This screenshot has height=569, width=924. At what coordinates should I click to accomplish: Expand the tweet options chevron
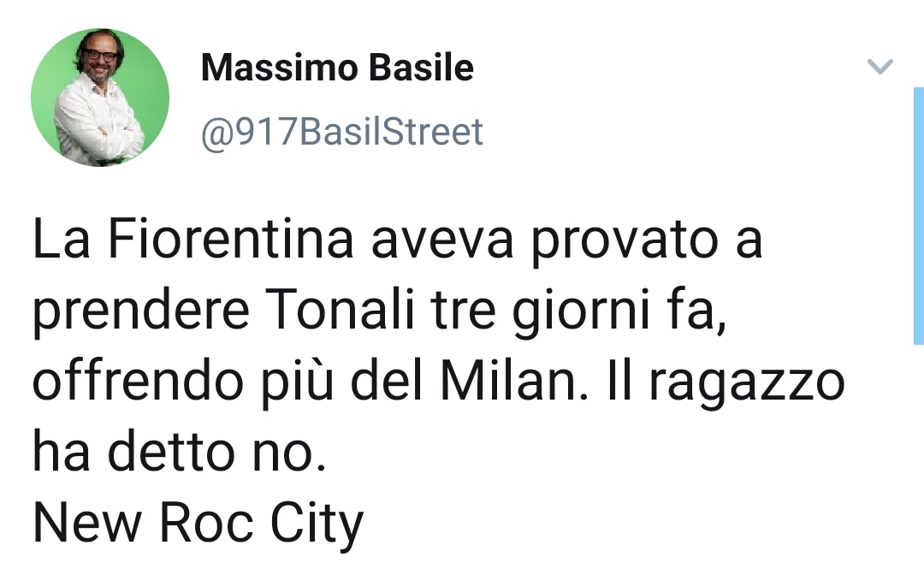[880, 67]
